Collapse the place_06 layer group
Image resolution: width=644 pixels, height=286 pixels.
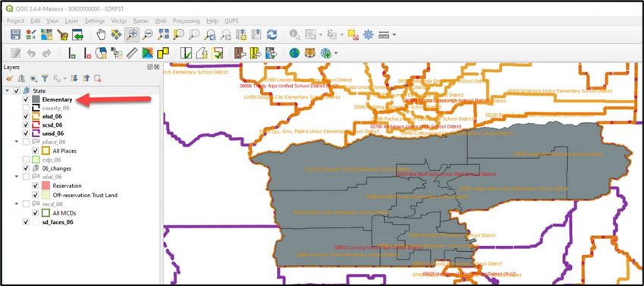pyautogui.click(x=17, y=142)
